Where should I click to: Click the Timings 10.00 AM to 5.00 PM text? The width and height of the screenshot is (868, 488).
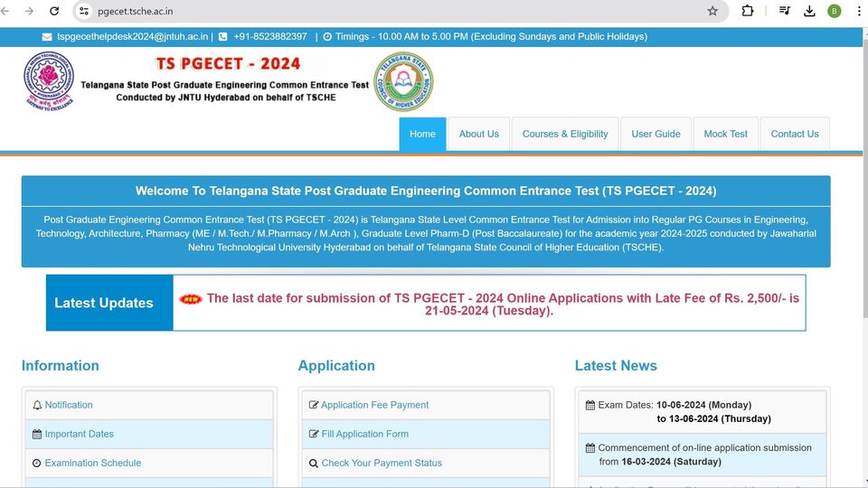pyautogui.click(x=491, y=36)
